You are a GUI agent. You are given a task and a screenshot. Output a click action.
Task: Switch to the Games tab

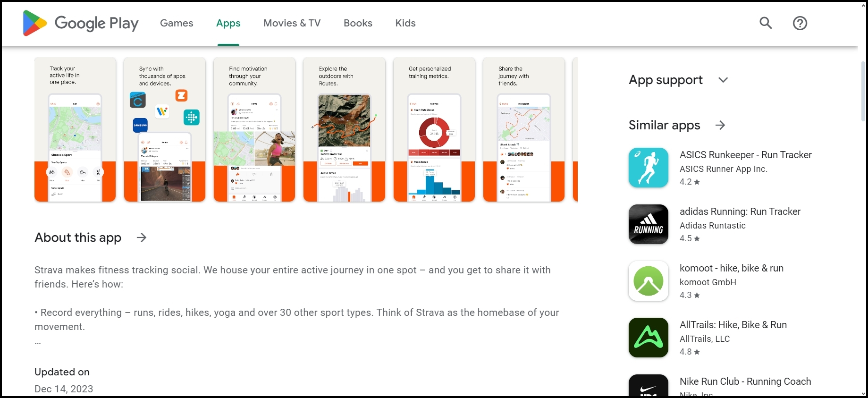(x=177, y=23)
